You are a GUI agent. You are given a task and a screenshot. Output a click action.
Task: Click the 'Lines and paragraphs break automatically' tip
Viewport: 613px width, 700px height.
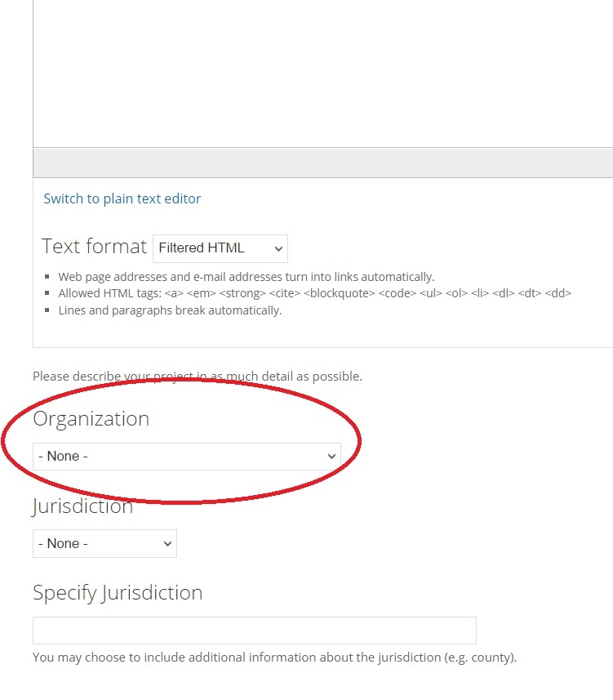click(170, 310)
